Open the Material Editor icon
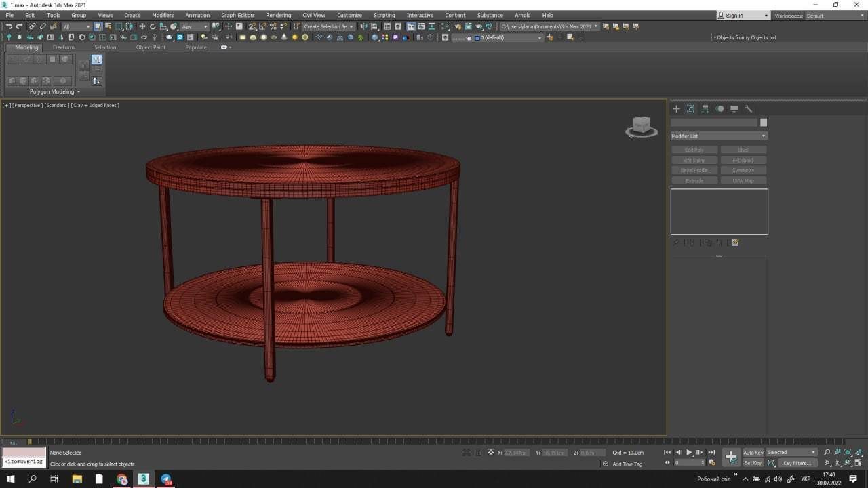Viewport: 868px width, 488px height. tap(446, 26)
